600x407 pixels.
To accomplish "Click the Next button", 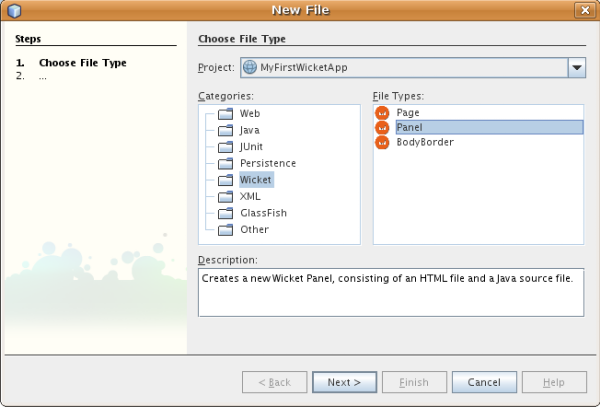I will (344, 382).
